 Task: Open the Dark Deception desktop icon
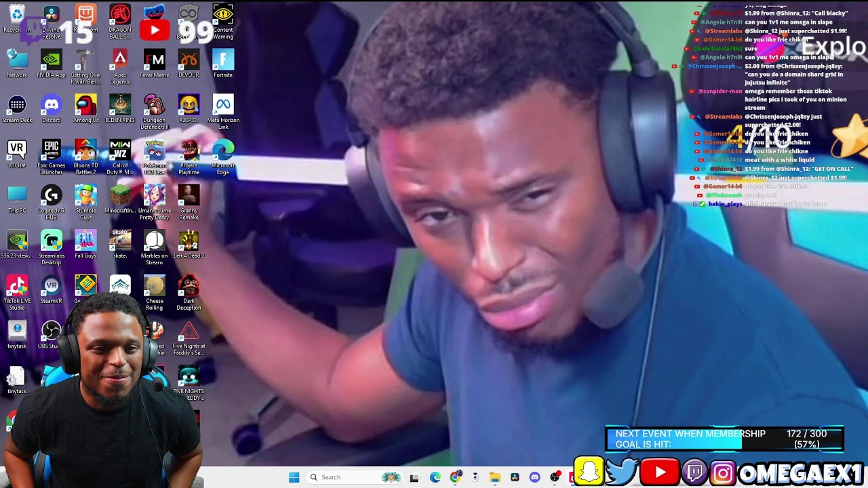(189, 293)
